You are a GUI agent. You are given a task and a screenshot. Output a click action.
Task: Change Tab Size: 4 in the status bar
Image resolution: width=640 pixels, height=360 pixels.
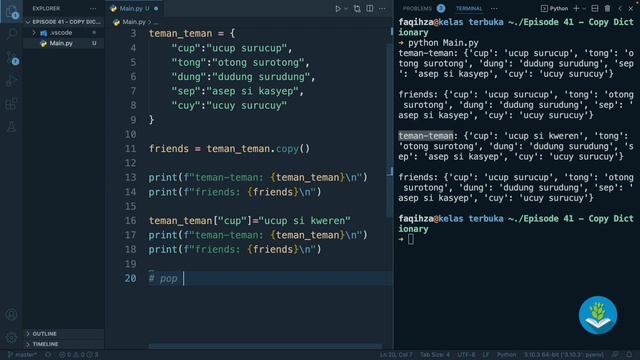click(435, 355)
